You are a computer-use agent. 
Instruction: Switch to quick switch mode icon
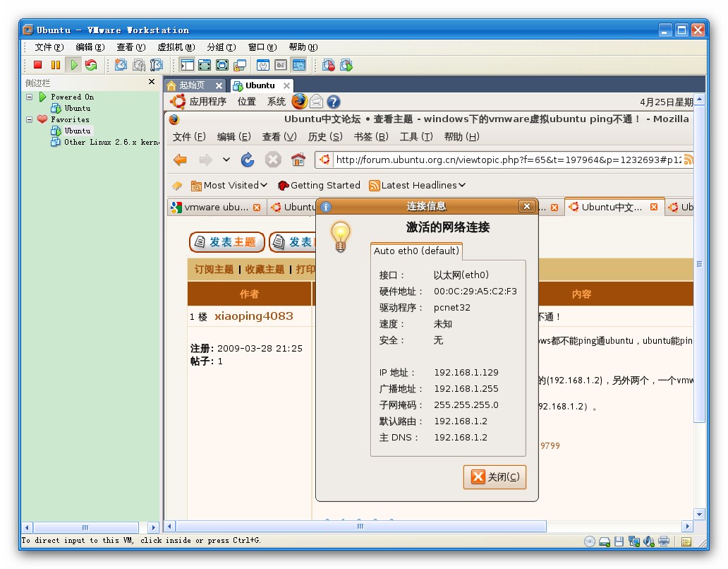205,65
